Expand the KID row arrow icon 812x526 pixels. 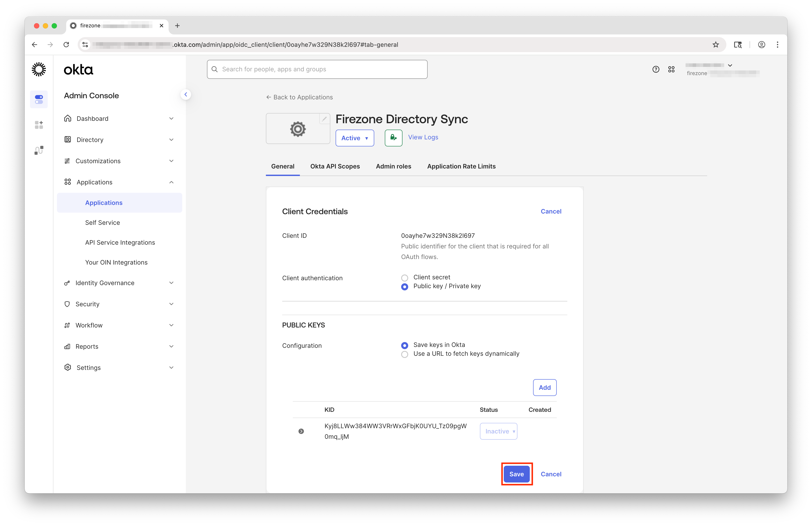pos(301,431)
